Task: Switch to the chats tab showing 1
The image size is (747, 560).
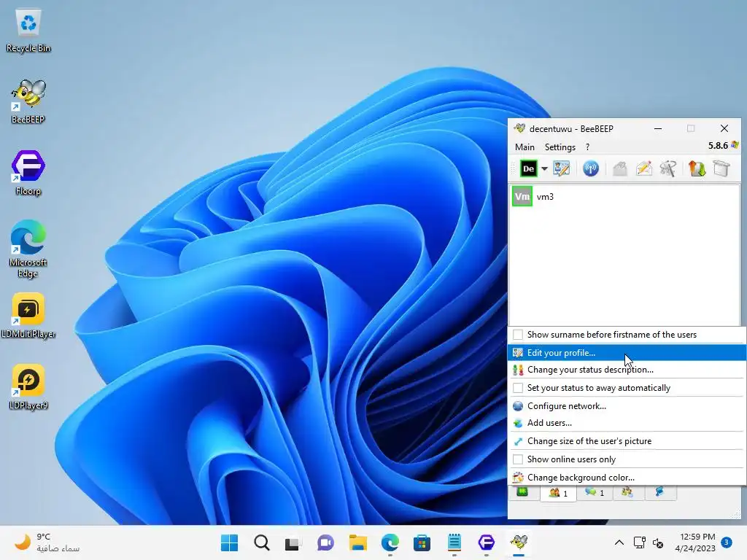Action: point(595,492)
